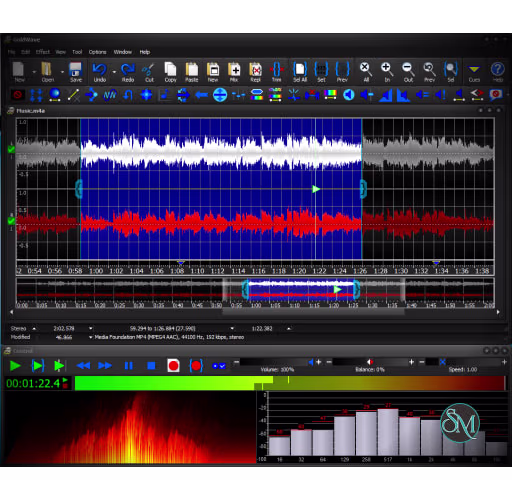Click the Balance slider
The image size is (512, 500).
pyautogui.click(x=370, y=362)
